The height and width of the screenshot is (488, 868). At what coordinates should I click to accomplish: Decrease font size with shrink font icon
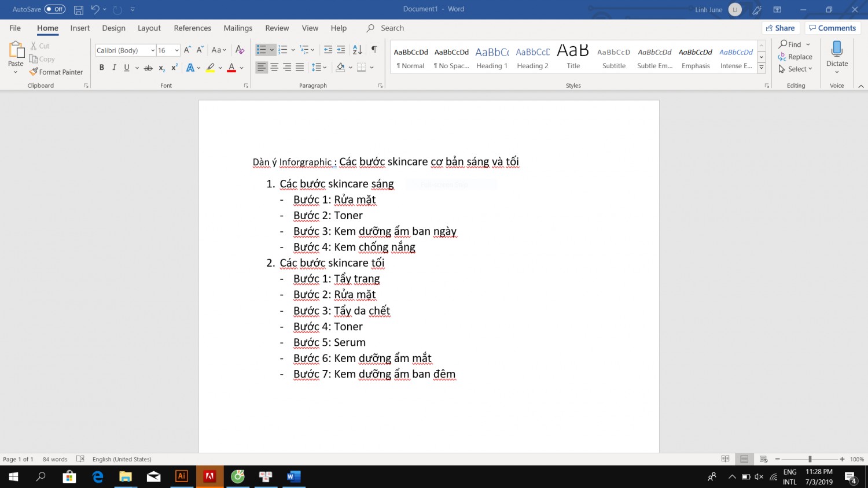[200, 50]
